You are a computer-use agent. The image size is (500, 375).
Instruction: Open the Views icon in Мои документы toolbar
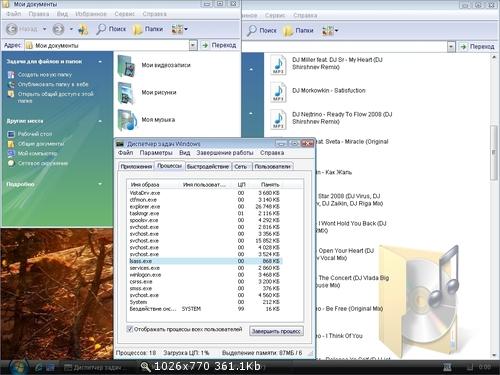177,29
